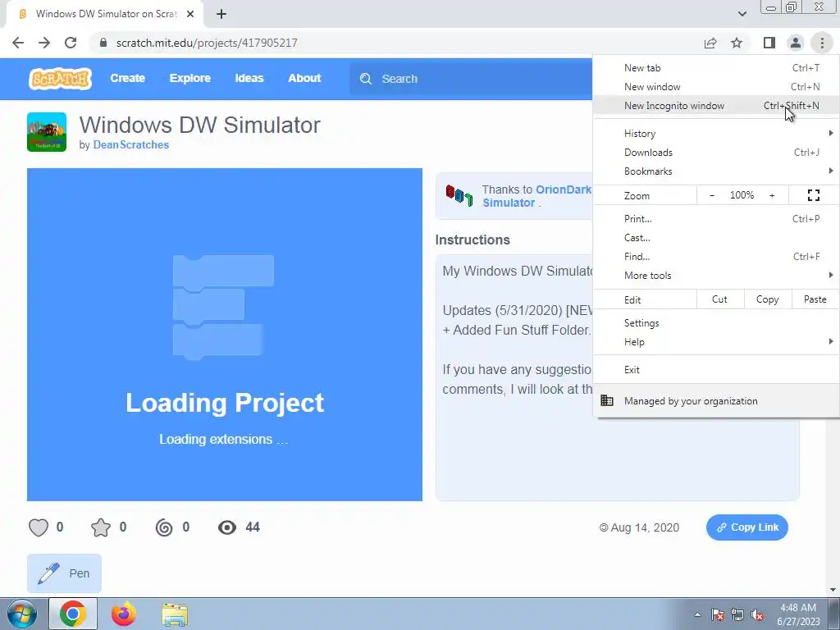Open the Windows Start button
Screen dimensions: 840x630
click(x=21, y=614)
